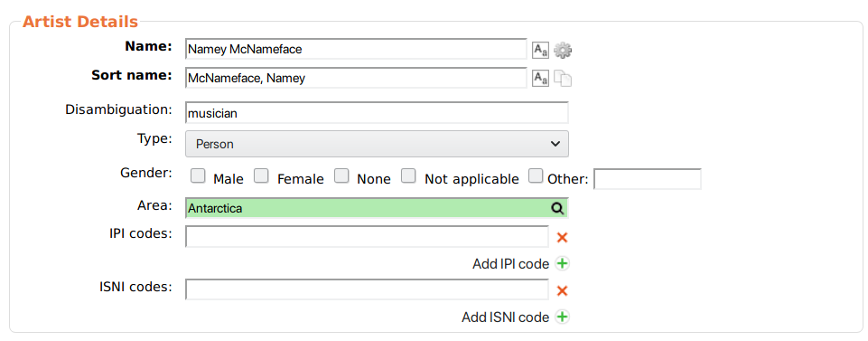Copy name to sort name icon
The height and width of the screenshot is (341, 868).
click(x=563, y=78)
